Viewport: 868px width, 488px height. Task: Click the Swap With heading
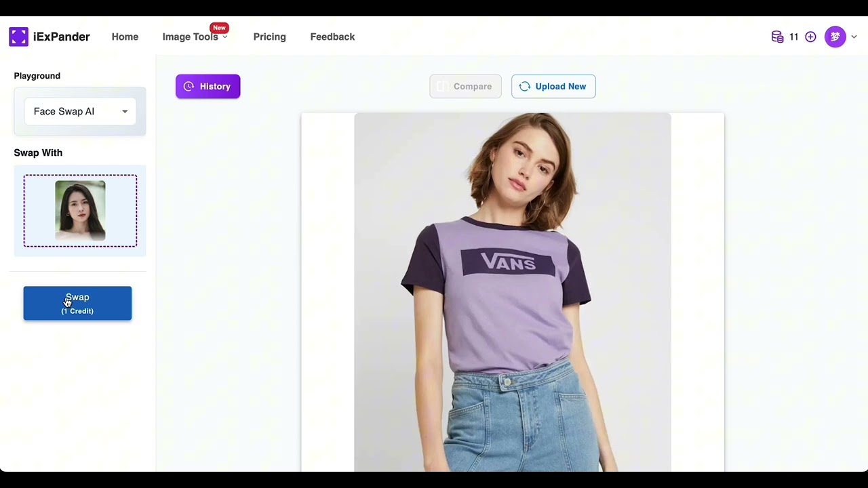38,152
